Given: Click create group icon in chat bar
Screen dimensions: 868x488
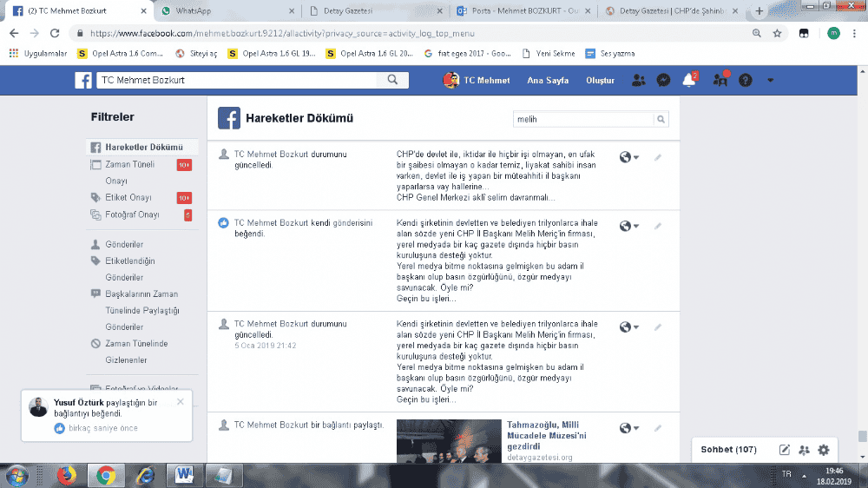Looking at the screenshot, I should [805, 450].
